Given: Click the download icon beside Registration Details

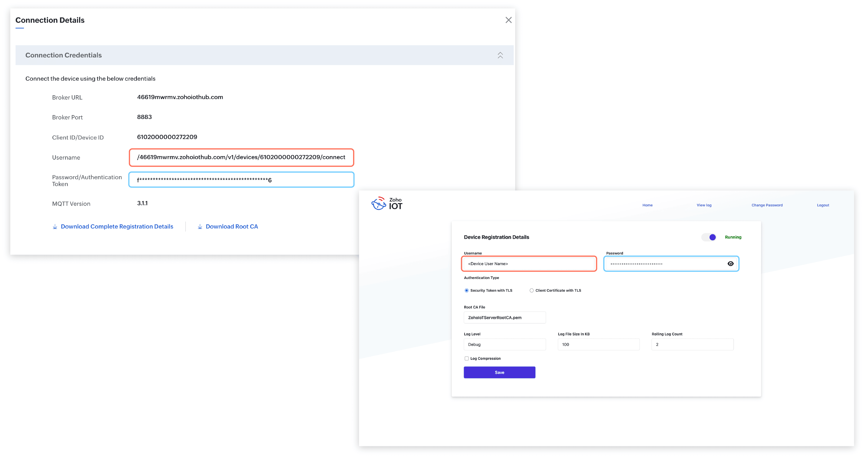Looking at the screenshot, I should coord(55,227).
